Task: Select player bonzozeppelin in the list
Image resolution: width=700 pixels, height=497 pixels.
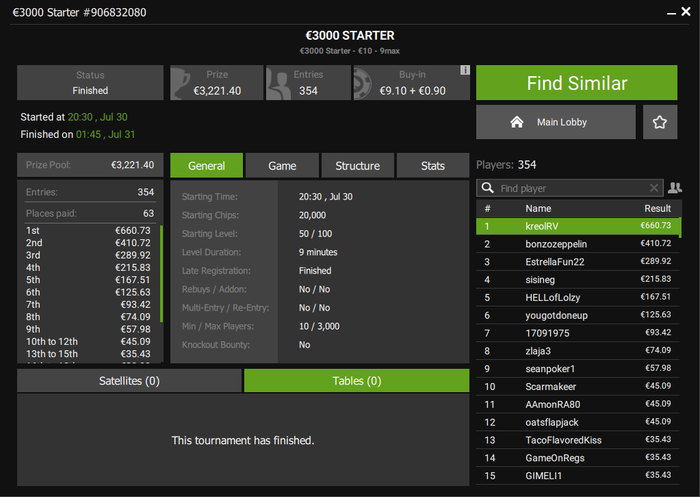Action: 578,244
